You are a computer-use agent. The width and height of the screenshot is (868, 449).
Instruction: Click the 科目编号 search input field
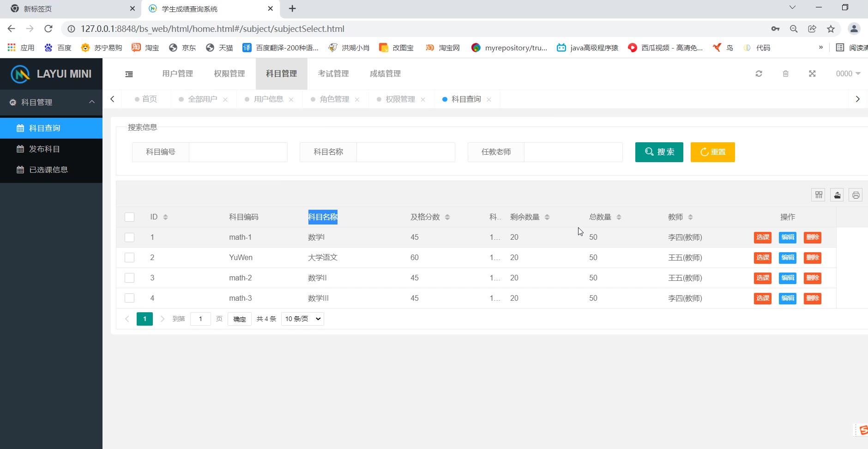coord(238,152)
